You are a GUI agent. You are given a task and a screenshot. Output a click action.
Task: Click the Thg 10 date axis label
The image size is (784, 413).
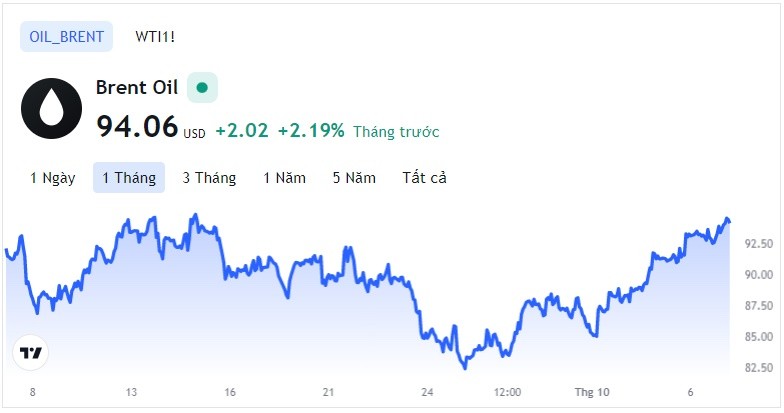592,392
